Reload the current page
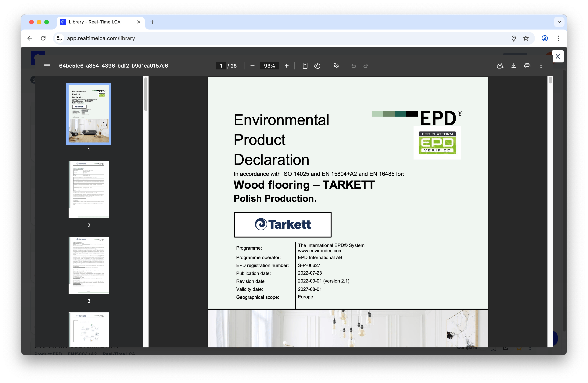The width and height of the screenshot is (588, 383). coord(43,38)
